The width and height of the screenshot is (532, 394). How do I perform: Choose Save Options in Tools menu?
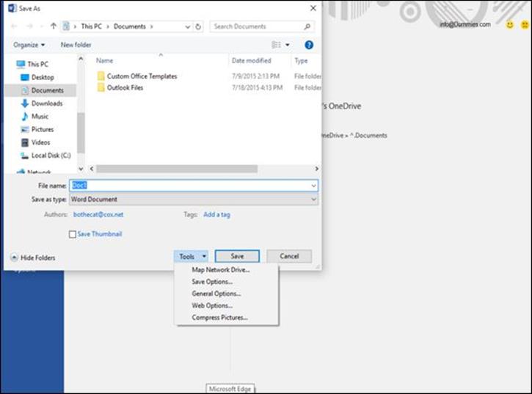point(212,282)
